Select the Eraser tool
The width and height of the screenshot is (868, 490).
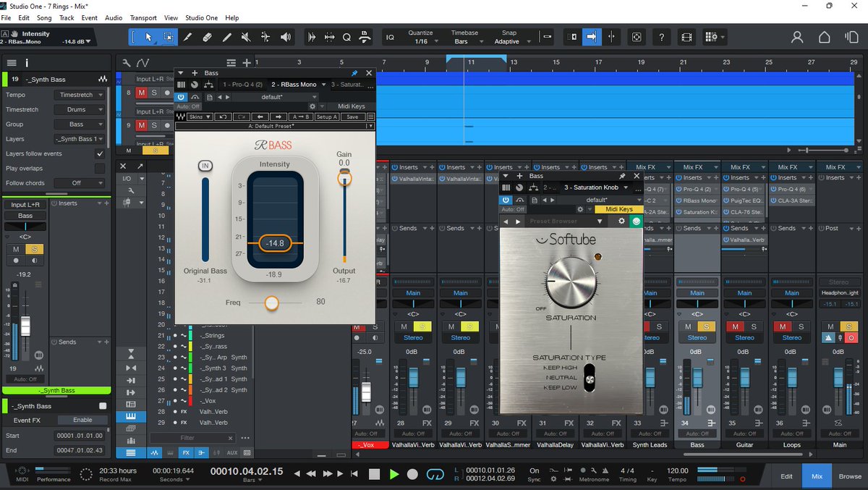207,37
